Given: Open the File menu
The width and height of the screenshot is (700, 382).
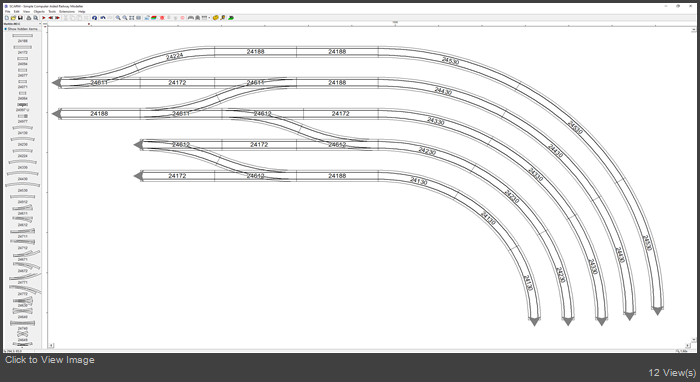Looking at the screenshot, I should tap(7, 12).
